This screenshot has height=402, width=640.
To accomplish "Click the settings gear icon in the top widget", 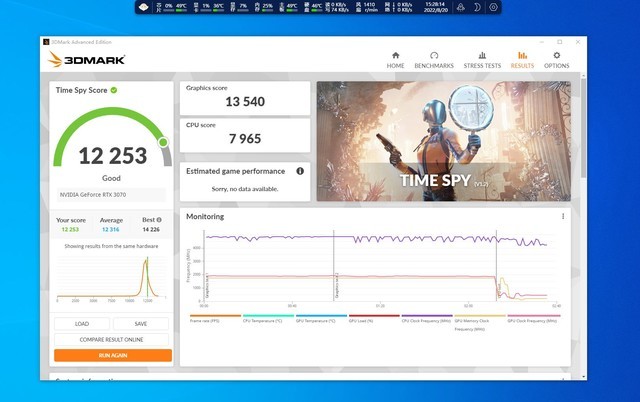I will [493, 7].
